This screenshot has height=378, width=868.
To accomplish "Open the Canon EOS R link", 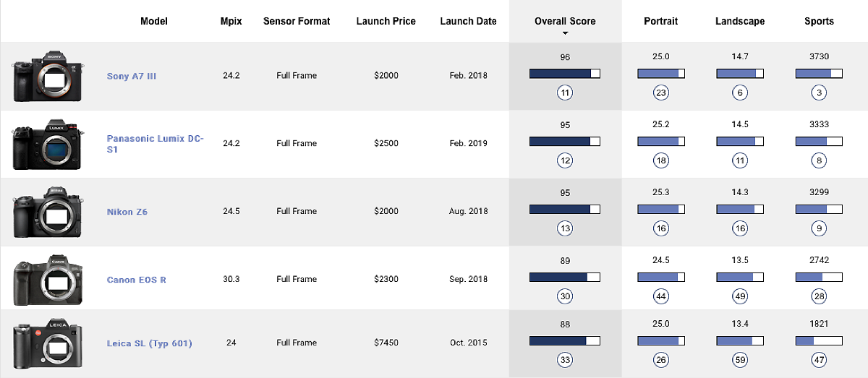I will (x=136, y=280).
